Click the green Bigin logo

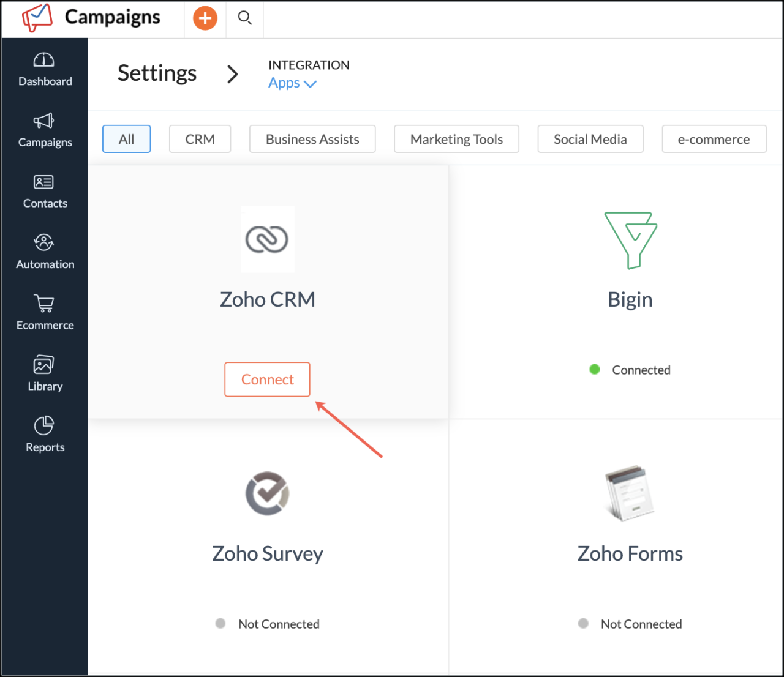point(630,240)
